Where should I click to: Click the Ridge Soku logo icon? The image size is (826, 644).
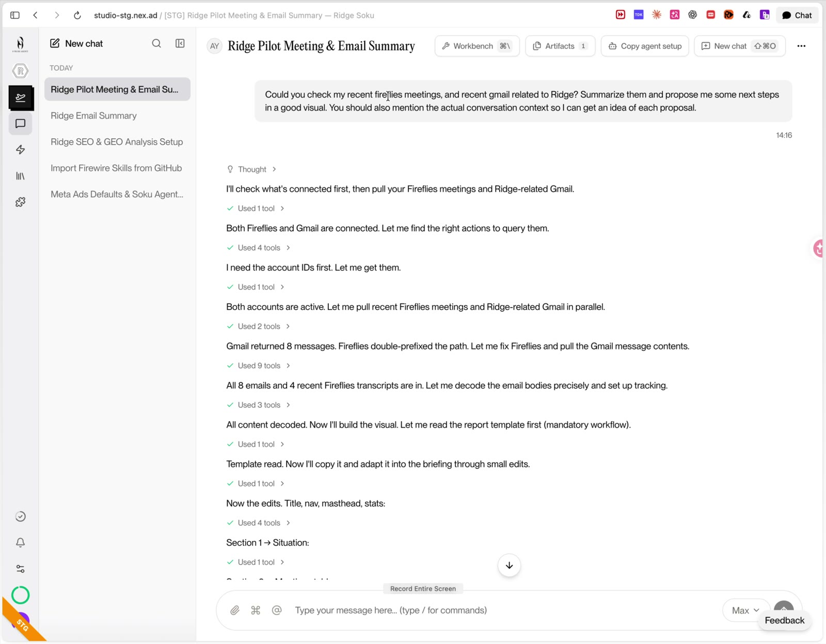pyautogui.click(x=20, y=44)
